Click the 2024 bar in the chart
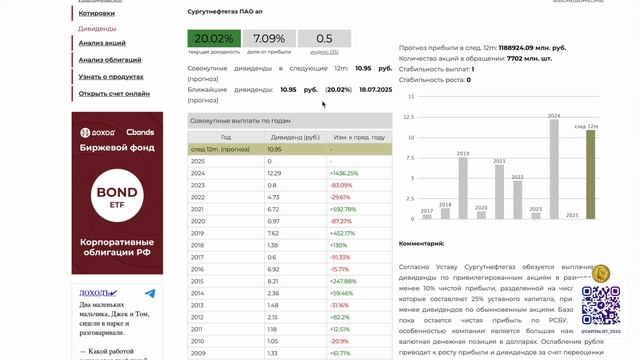 click(x=554, y=169)
